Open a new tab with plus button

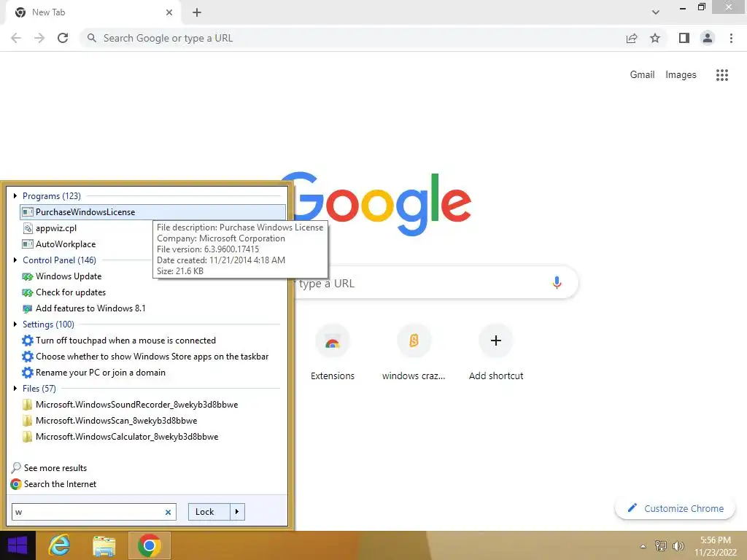pos(197,12)
